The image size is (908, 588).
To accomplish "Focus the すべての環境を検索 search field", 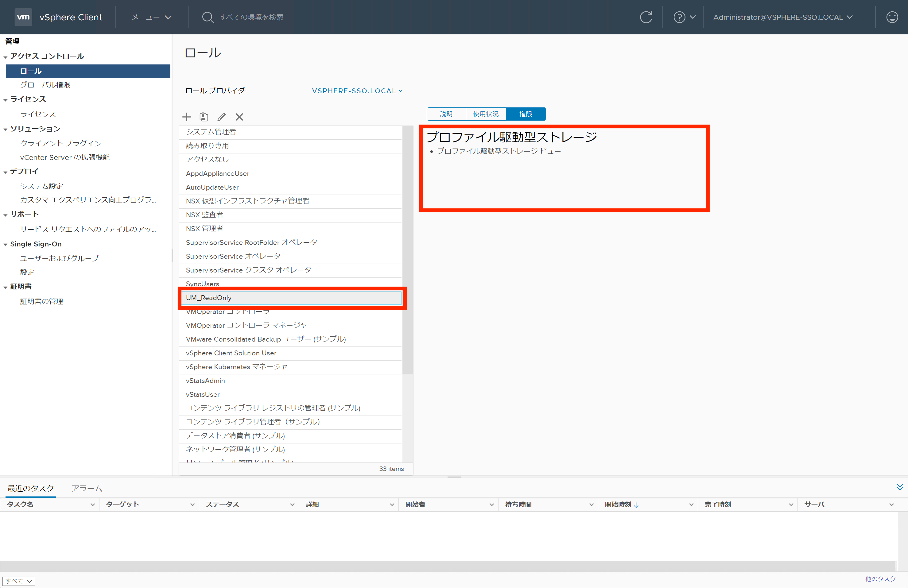I will pos(251,17).
